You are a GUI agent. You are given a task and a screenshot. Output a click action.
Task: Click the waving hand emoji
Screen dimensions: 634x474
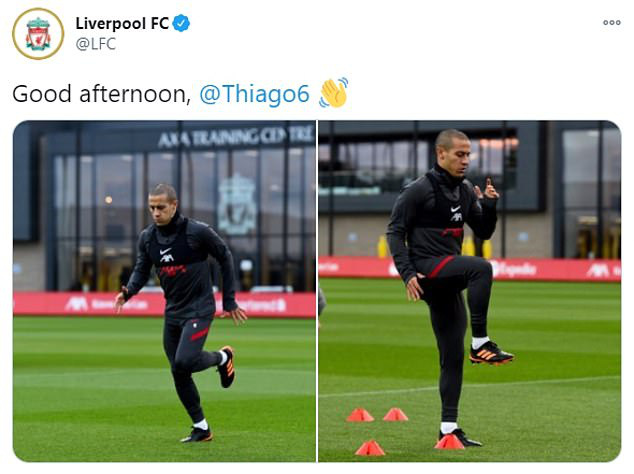[x=334, y=93]
